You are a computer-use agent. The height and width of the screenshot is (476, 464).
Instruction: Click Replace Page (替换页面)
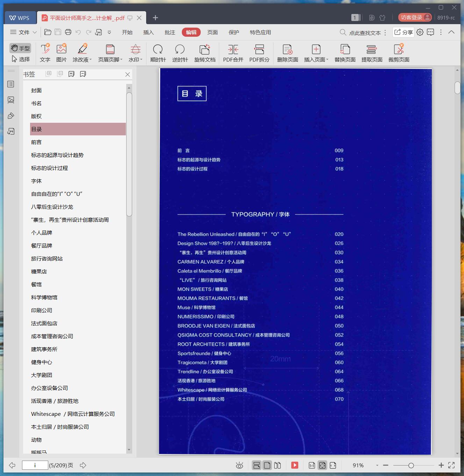[x=345, y=53]
